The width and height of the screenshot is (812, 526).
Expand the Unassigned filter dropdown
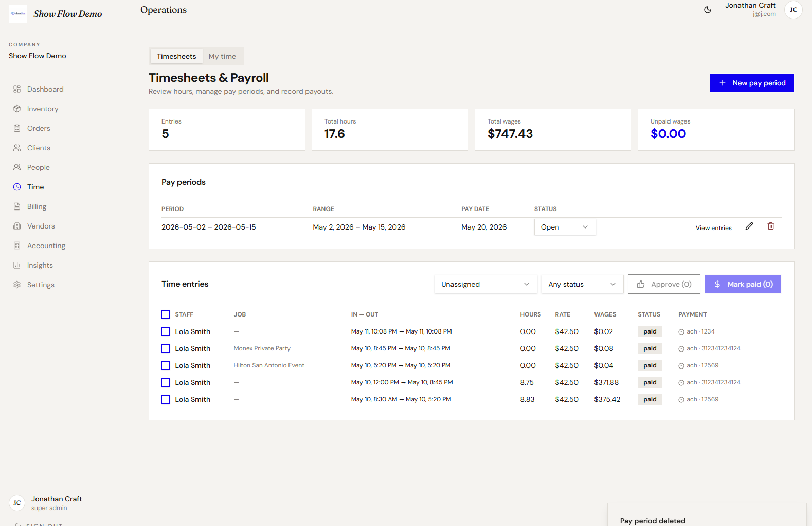coord(485,284)
